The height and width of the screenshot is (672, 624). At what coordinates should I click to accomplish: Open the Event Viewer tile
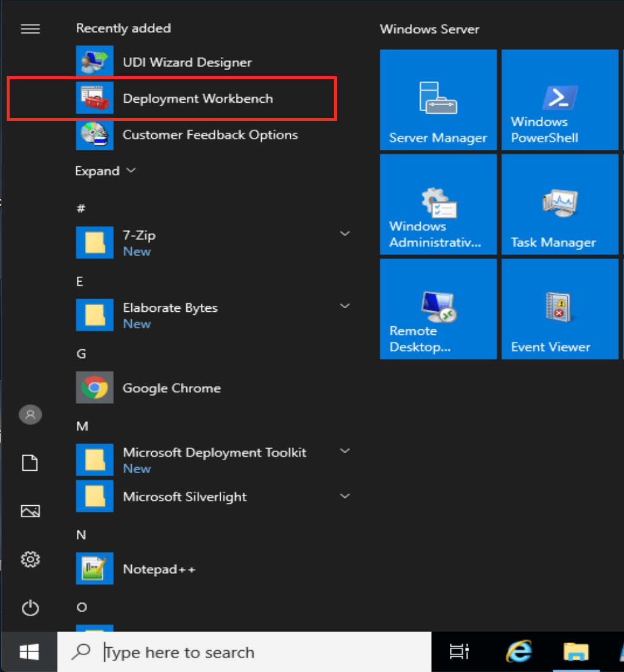point(560,309)
